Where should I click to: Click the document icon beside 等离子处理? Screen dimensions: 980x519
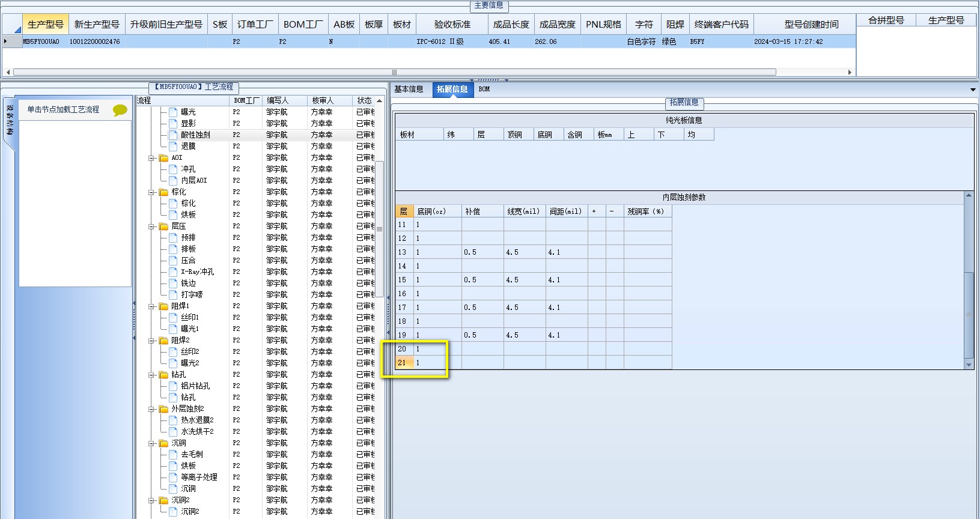[x=173, y=477]
